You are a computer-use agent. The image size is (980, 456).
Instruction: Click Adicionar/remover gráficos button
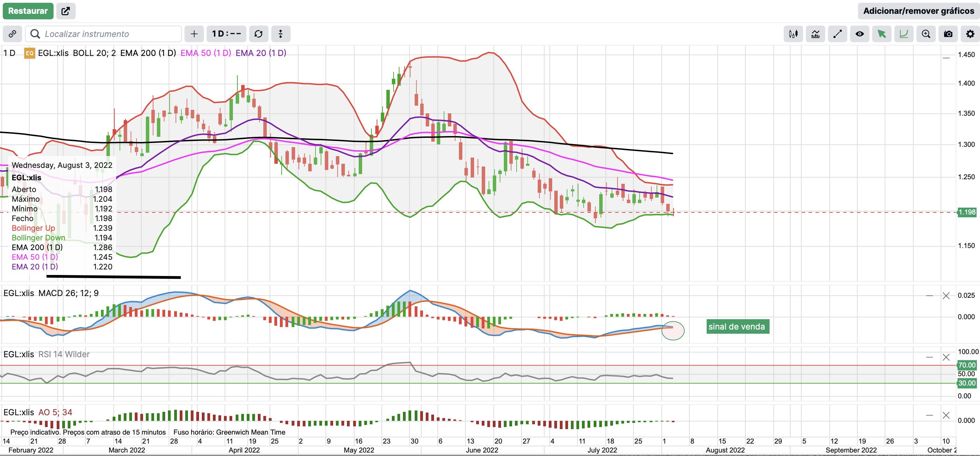point(918,11)
